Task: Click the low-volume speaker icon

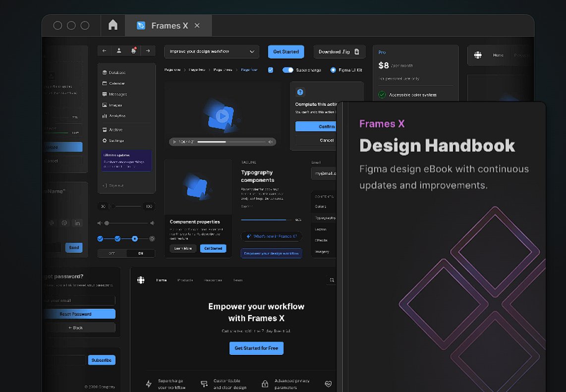Action: 100,223
